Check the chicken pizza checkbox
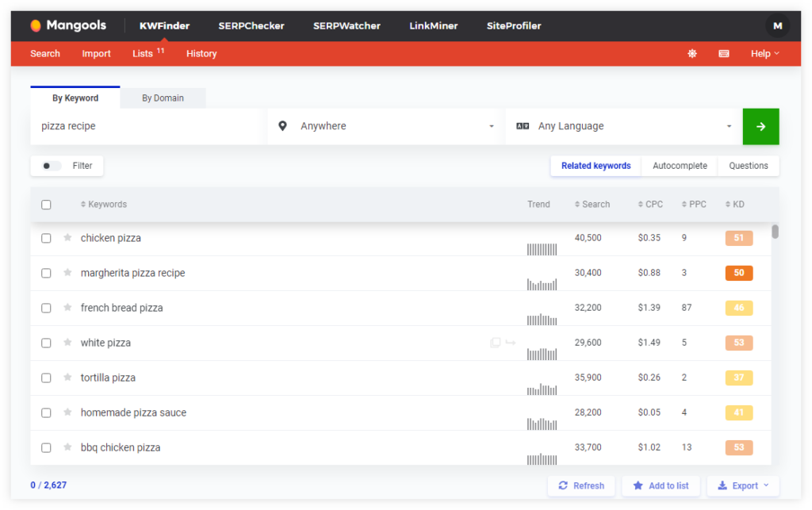The width and height of the screenshot is (812, 510). click(46, 238)
